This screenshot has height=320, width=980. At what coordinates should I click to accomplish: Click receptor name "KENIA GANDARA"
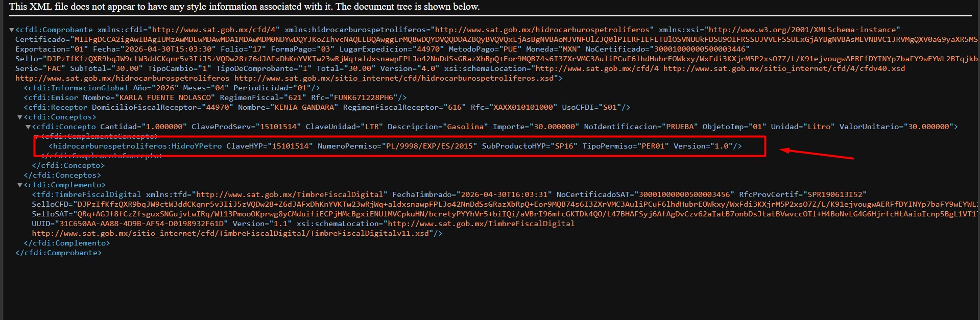click(x=305, y=107)
